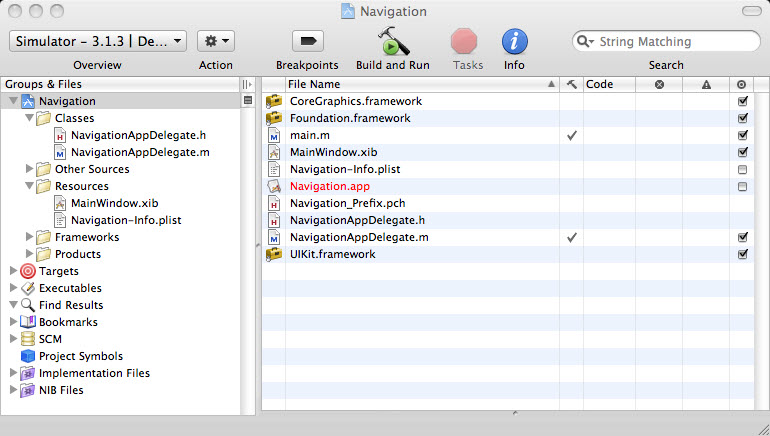Click the Navigation.app application icon in file list
The image size is (770, 436).
click(x=274, y=186)
